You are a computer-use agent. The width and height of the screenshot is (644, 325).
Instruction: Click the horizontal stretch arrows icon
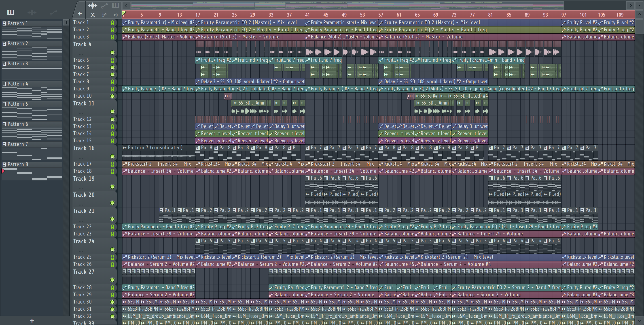[x=116, y=15]
